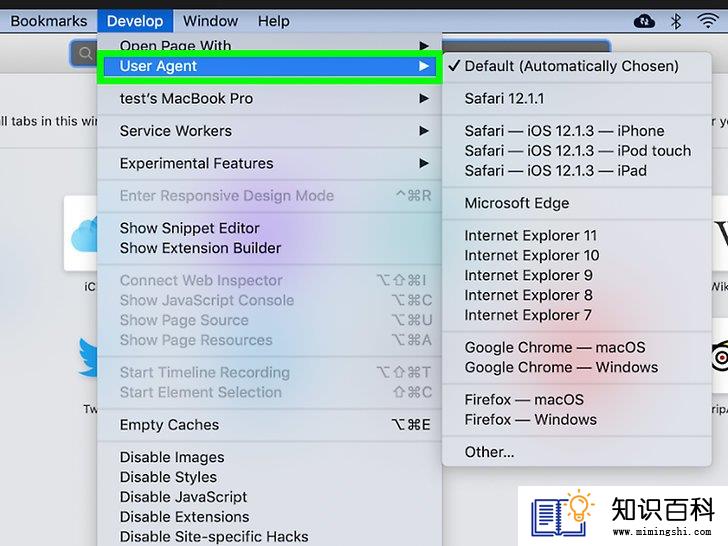Expand Experimental Features submenu
The image size is (728, 546).
tap(269, 163)
